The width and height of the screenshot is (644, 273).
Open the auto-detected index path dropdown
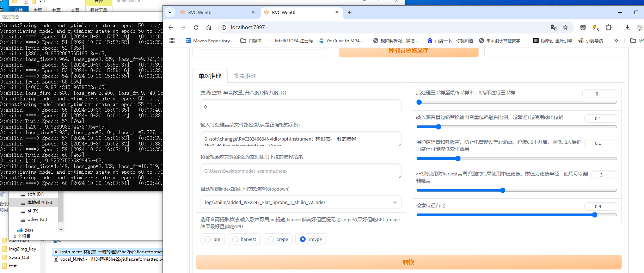(301, 202)
